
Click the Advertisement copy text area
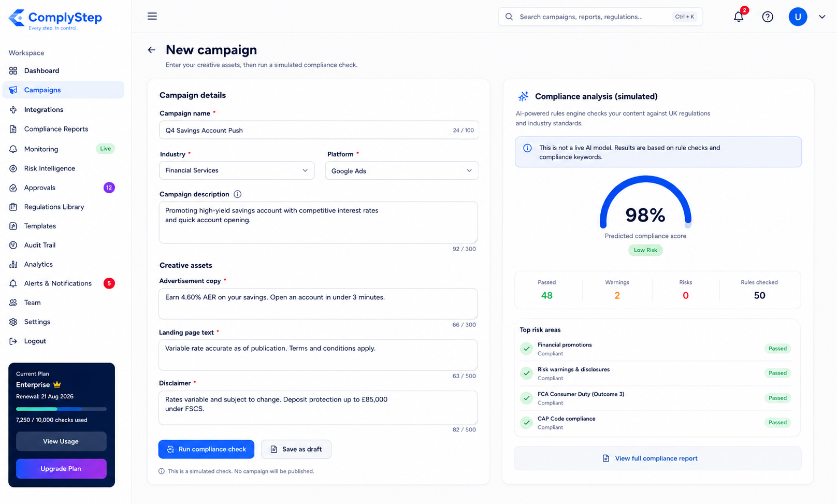pyautogui.click(x=318, y=304)
